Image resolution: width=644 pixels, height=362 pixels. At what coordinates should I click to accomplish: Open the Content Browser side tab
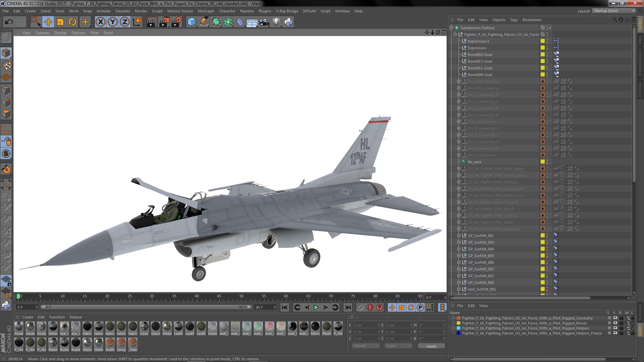[640, 62]
